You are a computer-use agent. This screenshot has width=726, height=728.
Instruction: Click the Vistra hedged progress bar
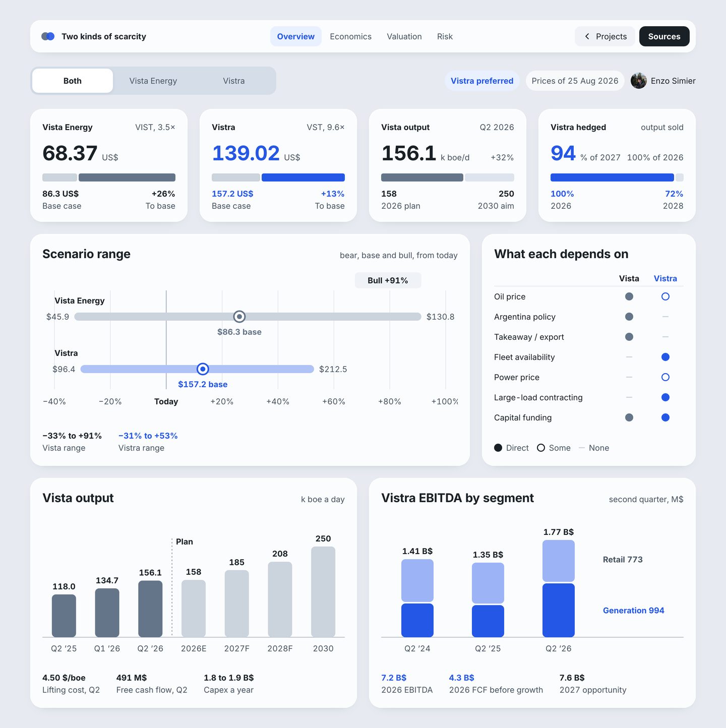[617, 177]
